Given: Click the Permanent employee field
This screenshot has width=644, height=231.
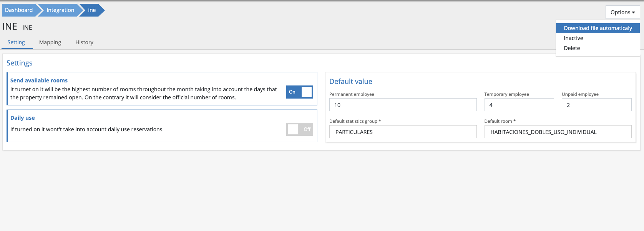Looking at the screenshot, I should coord(402,105).
